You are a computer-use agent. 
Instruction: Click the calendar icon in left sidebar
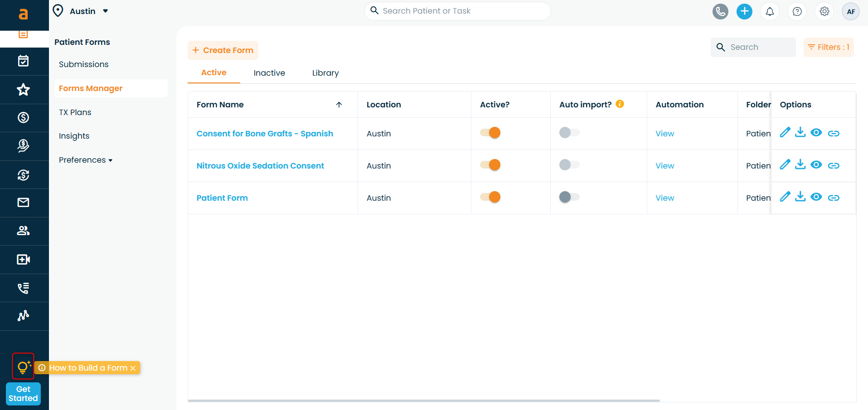click(x=23, y=61)
